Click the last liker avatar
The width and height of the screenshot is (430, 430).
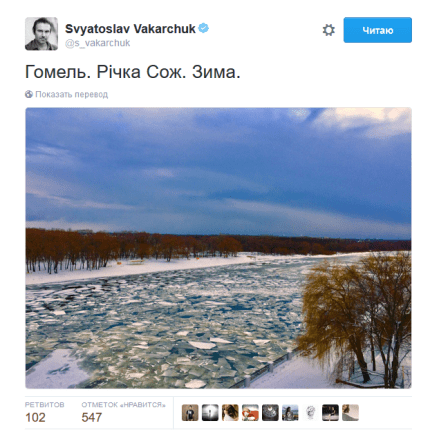tap(350, 413)
